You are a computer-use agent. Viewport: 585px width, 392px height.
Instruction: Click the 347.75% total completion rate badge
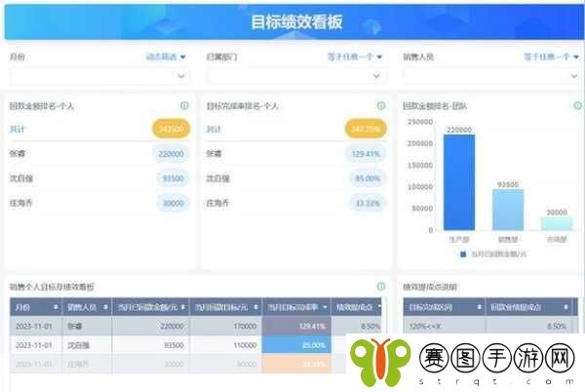click(x=366, y=129)
